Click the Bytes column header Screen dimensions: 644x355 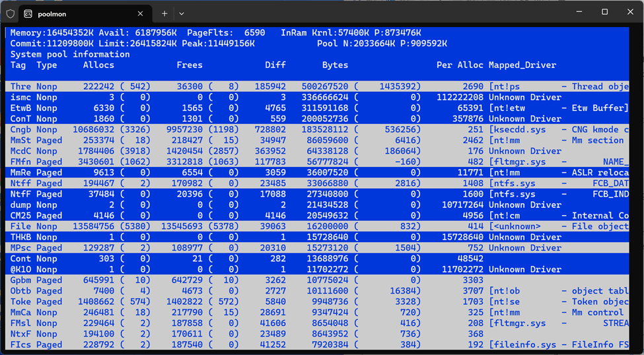(x=335, y=65)
